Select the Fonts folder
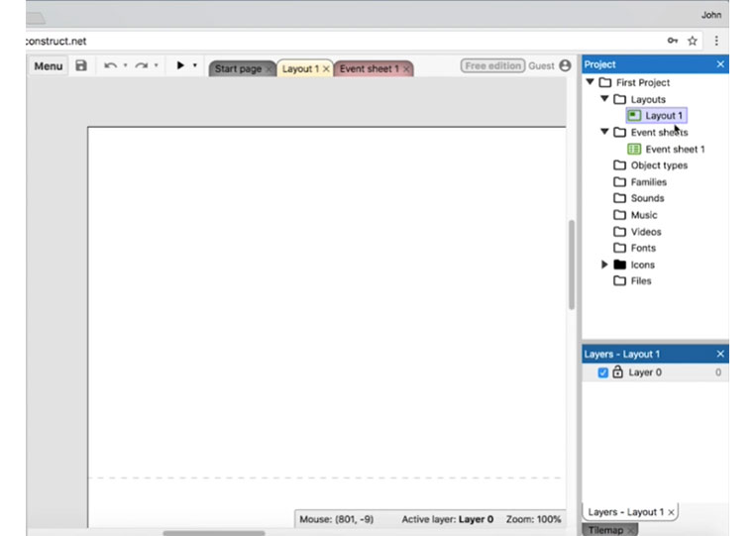This screenshot has height=536, width=756. (x=643, y=248)
